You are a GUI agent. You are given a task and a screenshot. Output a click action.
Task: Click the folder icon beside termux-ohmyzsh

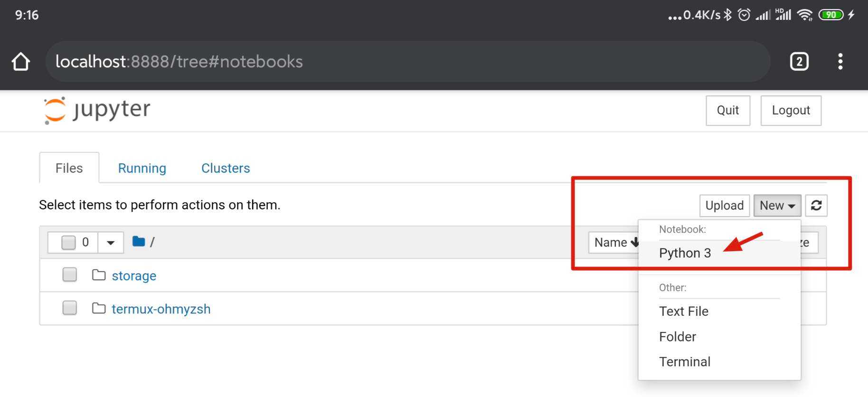(99, 308)
